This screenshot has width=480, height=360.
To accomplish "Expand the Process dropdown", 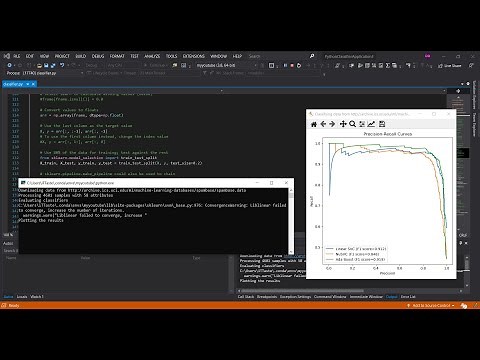I will coord(52,73).
